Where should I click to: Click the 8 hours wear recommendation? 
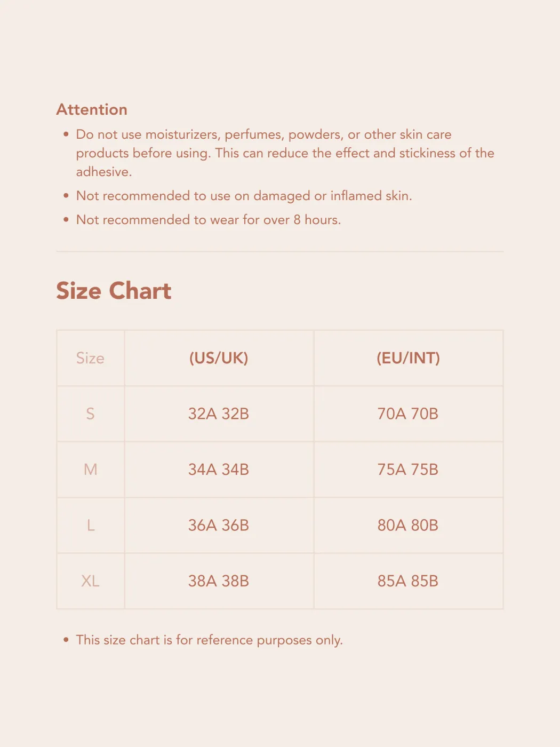click(x=208, y=220)
